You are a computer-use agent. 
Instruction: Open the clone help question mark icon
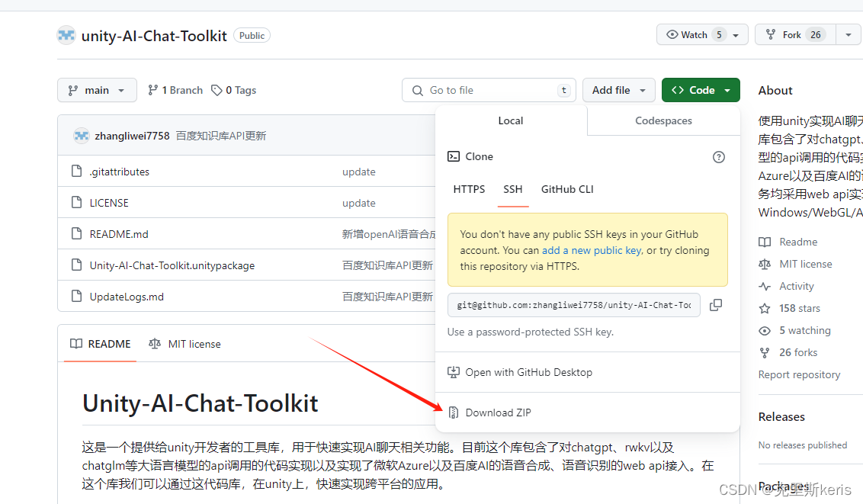(718, 156)
